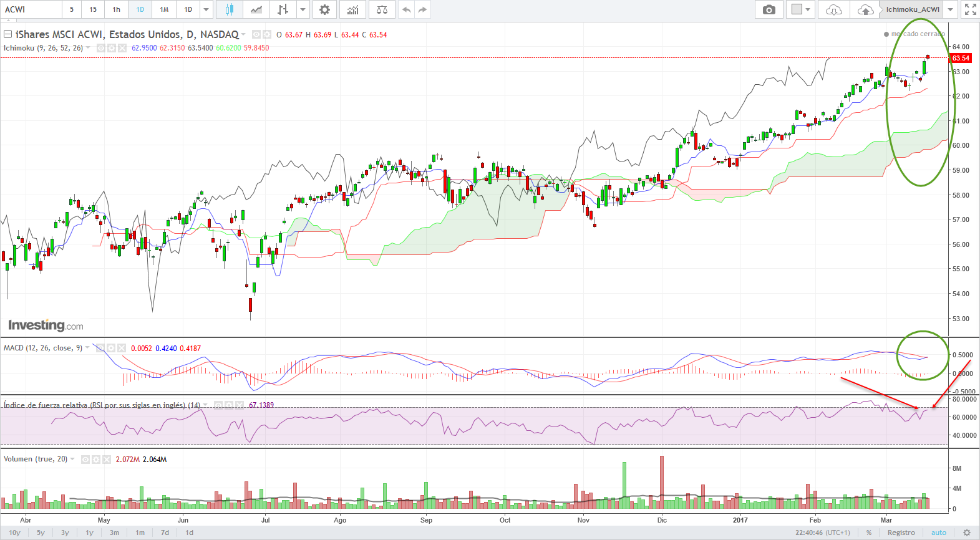Remove the RSI indicator

tap(239, 405)
